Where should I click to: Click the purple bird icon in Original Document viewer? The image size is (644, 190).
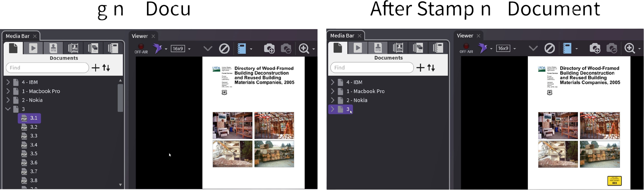tap(157, 48)
